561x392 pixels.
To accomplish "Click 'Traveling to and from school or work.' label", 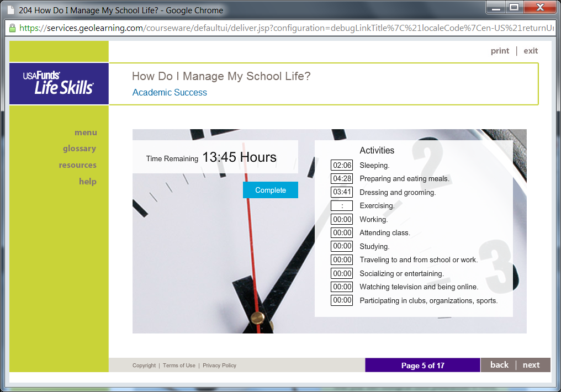I will pos(418,260).
